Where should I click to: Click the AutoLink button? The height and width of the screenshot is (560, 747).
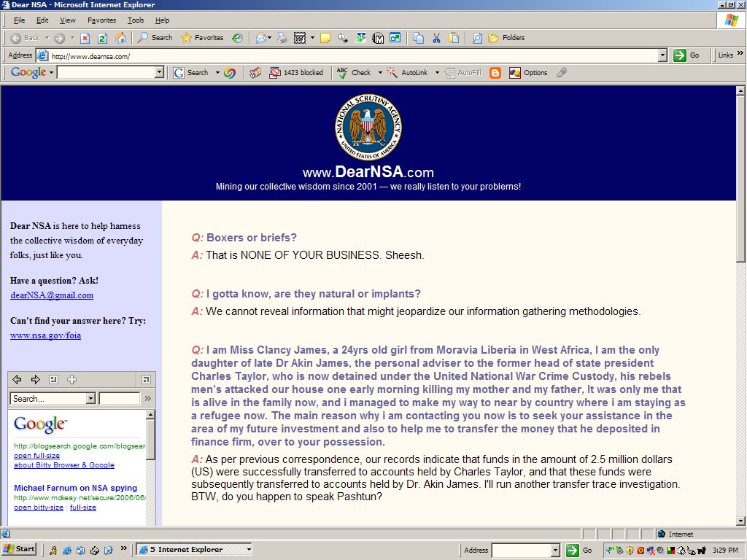[x=407, y=72]
